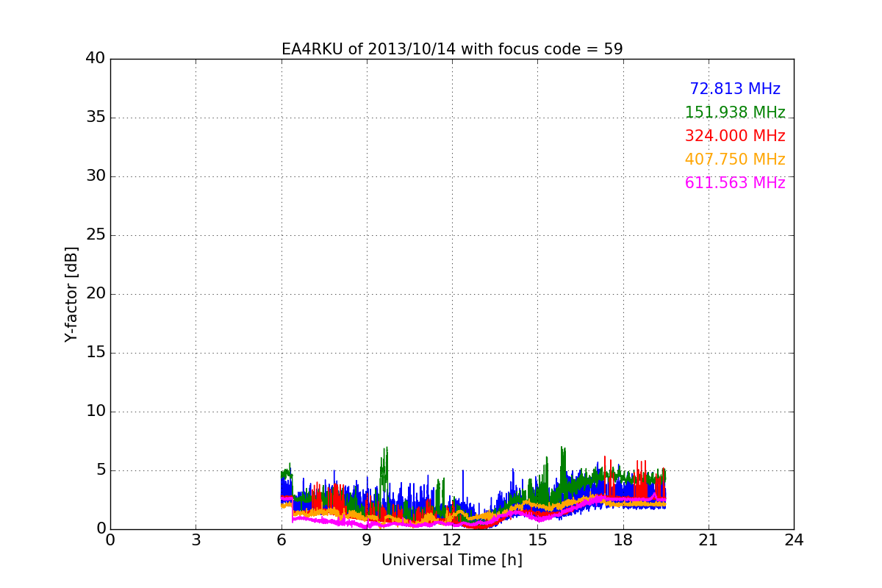Screen dimensions: 882x588
Task: Click the y-axis tick label 10
Action: pyautogui.click(x=96, y=412)
